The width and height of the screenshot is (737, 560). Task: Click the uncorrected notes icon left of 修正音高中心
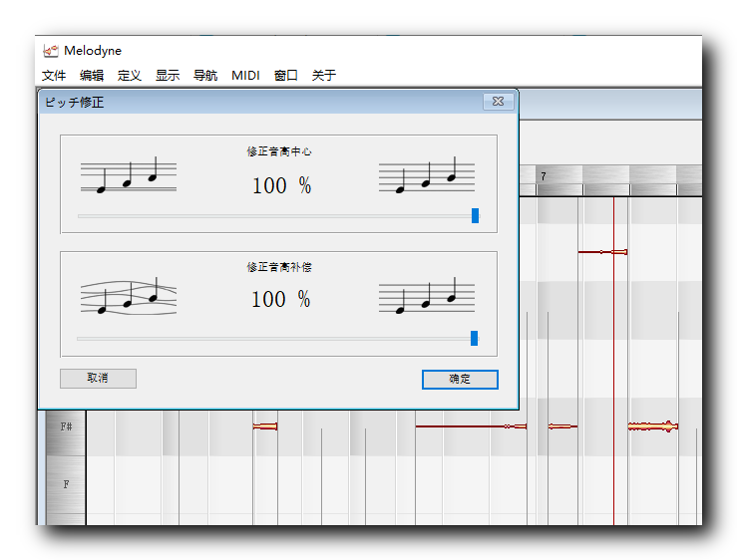pyautogui.click(x=129, y=175)
